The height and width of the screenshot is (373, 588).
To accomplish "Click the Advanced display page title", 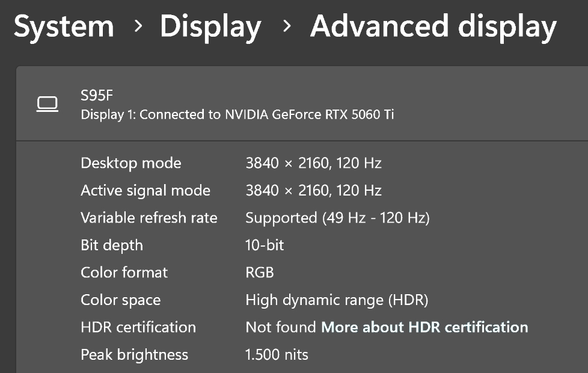I will click(x=433, y=27).
